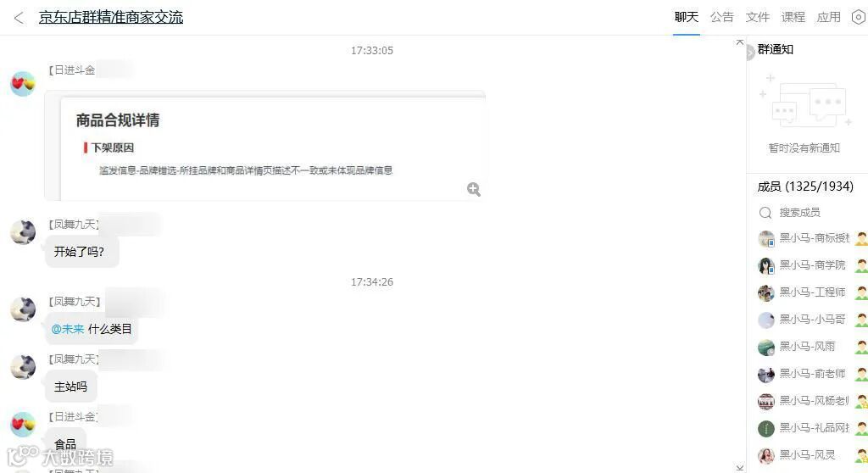Select member 黑小马-小马哥
The height and width of the screenshot is (473, 868).
coord(811,320)
